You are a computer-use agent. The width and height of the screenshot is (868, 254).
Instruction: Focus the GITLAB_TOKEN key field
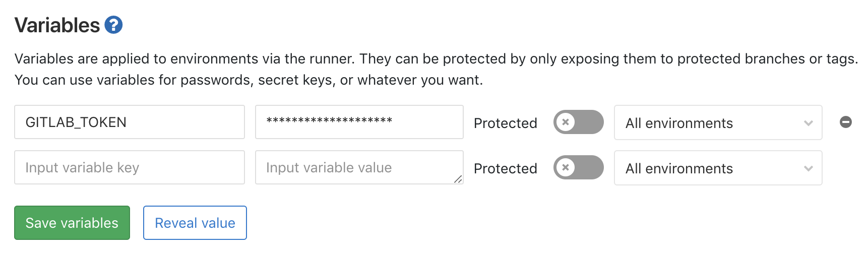129,122
